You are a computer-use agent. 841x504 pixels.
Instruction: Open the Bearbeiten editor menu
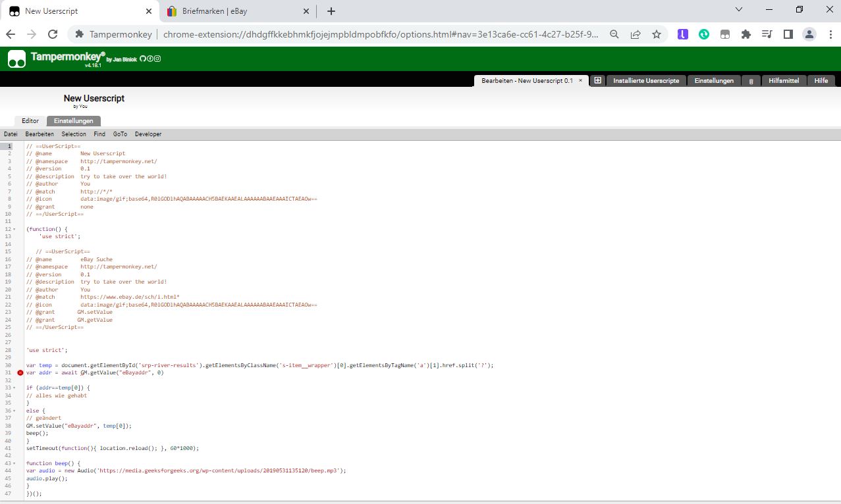40,134
